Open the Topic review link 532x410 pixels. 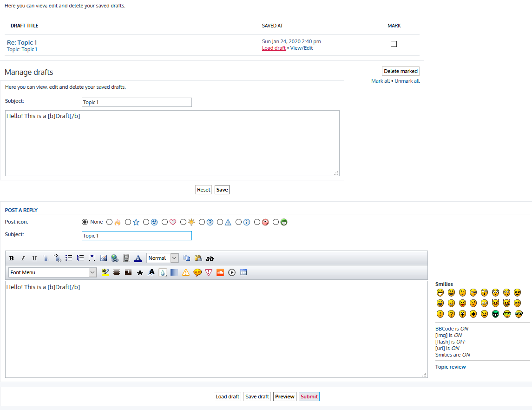451,367
